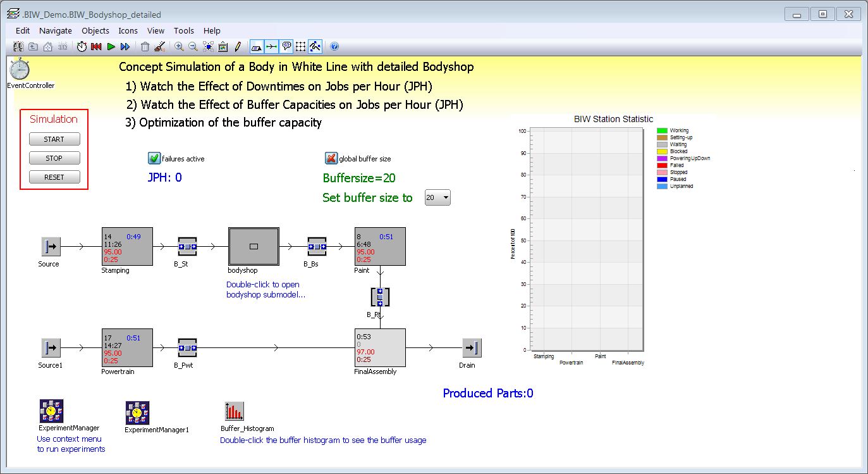Expand the Tools menu
The width and height of the screenshot is (868, 474).
[x=183, y=30]
